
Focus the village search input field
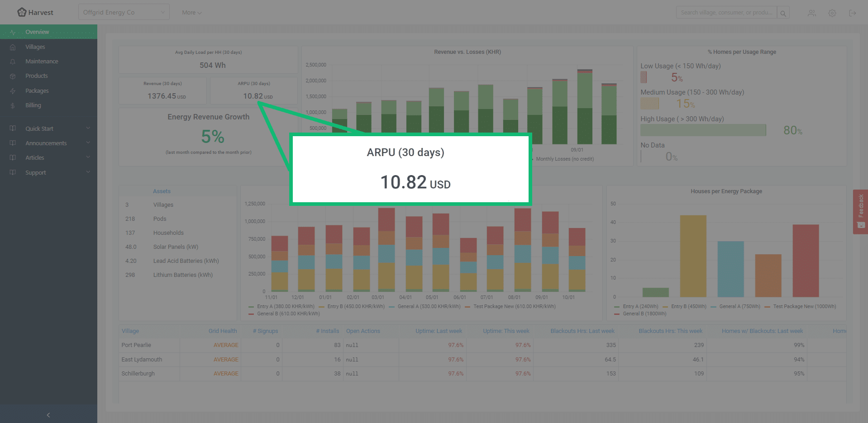coord(726,13)
